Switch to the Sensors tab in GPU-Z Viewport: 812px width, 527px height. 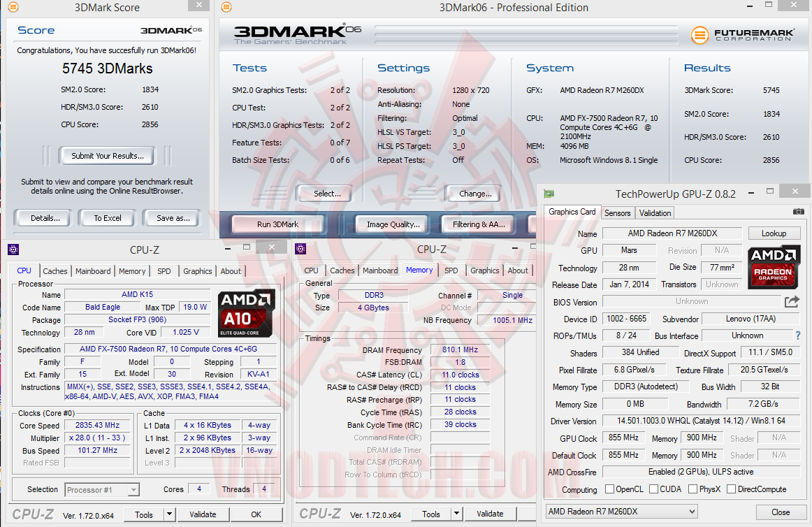617,212
